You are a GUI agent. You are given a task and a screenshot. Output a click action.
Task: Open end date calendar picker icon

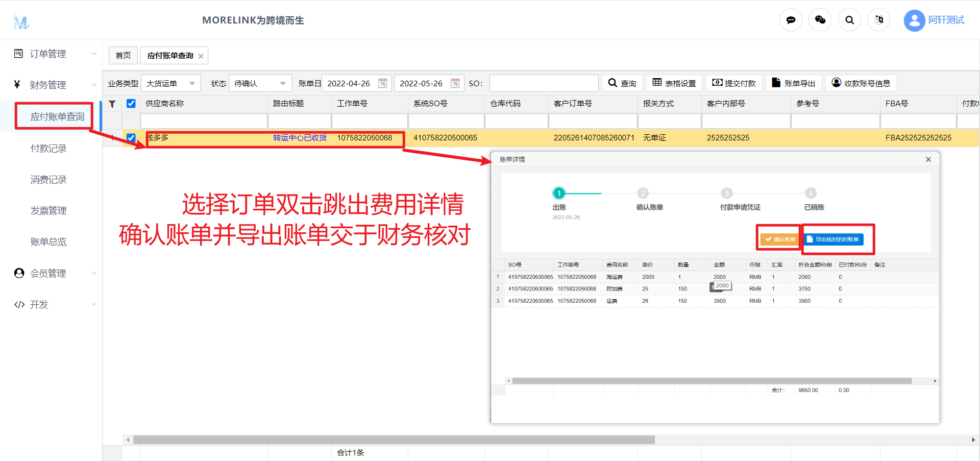tap(455, 83)
